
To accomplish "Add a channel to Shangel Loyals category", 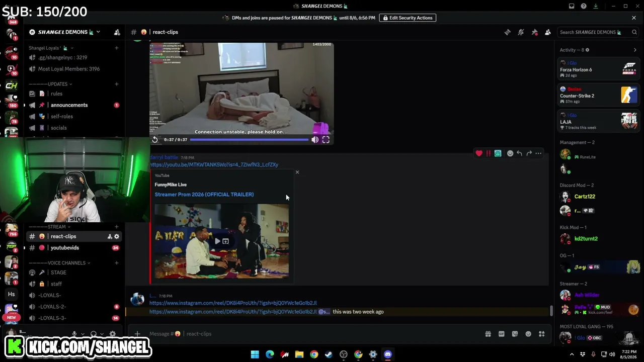I will [117, 48].
